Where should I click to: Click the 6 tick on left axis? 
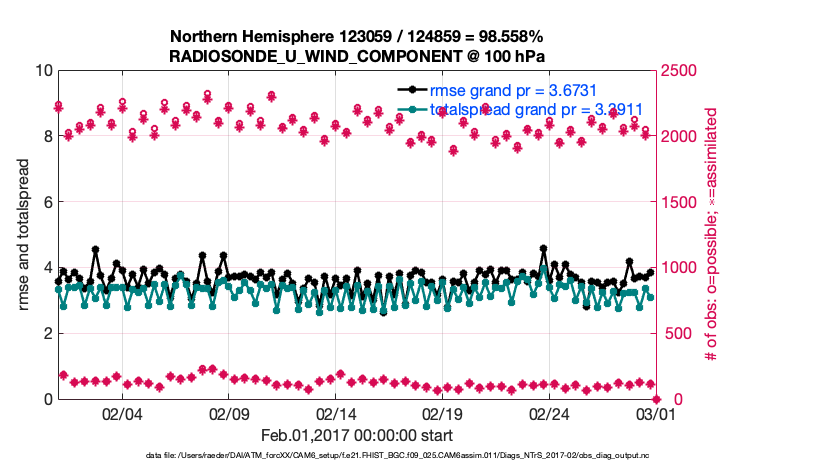point(47,202)
